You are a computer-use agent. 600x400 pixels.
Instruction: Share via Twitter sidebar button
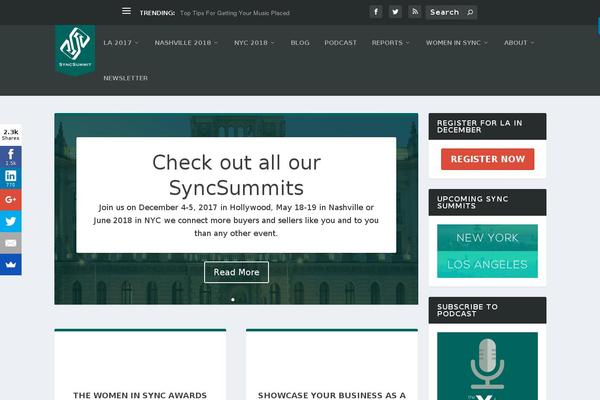tap(11, 221)
